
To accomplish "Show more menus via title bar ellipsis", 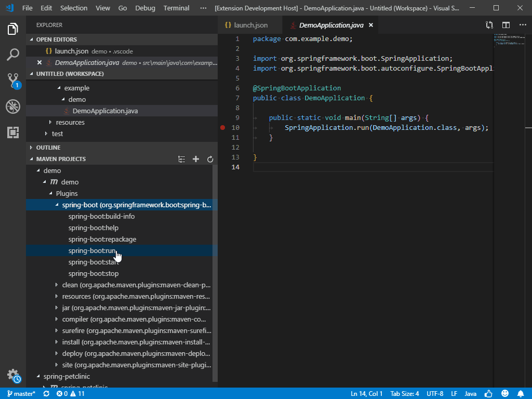I will [x=203, y=8].
